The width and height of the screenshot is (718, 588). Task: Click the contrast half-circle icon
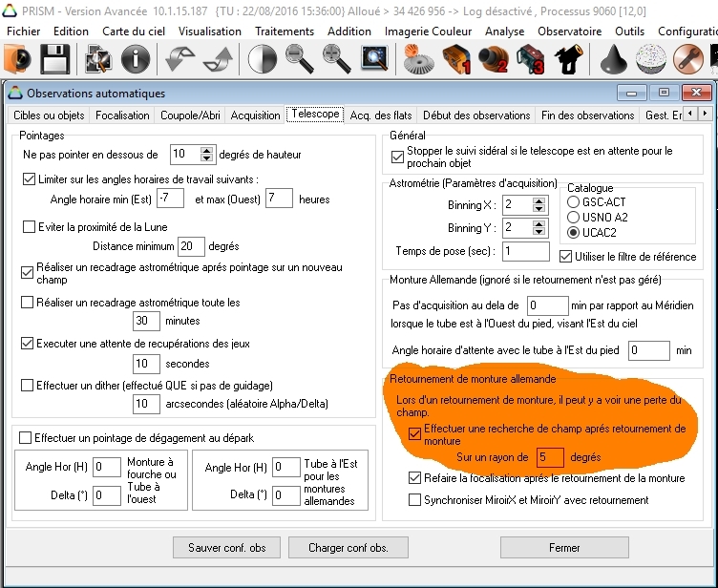(261, 59)
